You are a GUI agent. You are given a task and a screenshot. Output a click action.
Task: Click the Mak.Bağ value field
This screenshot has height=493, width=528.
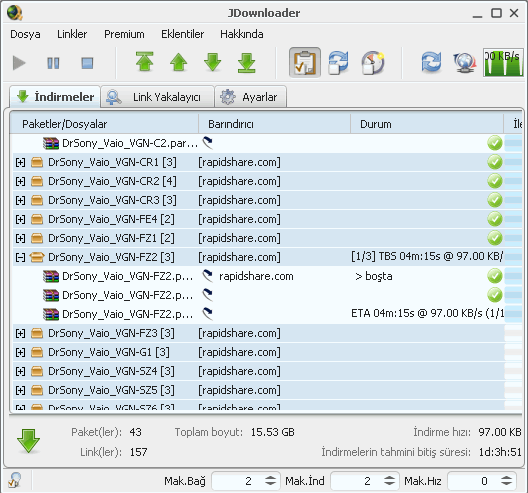pos(238,481)
